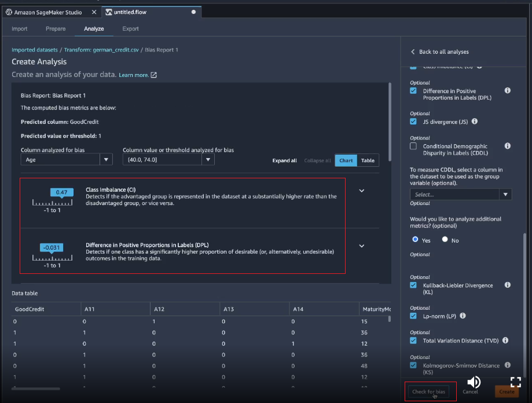
Task: Click info icon for Conditional Demographic Disparity
Action: (507, 146)
